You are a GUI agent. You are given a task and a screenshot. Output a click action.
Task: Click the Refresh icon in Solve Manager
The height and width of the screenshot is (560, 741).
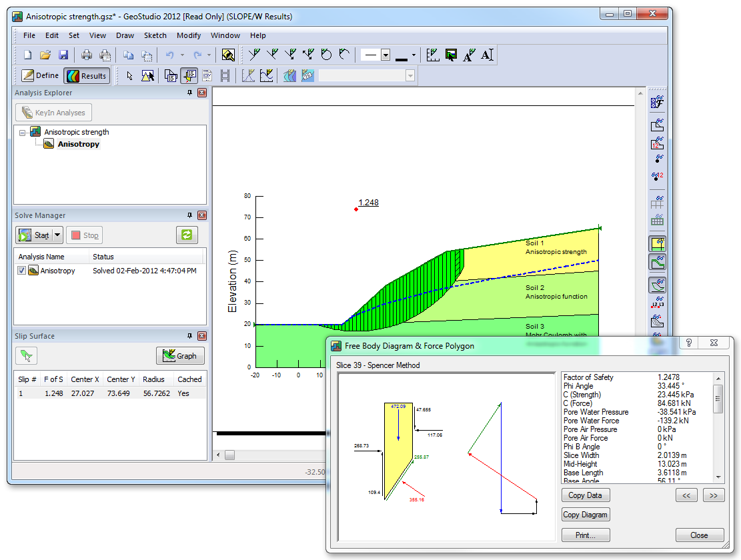(187, 235)
